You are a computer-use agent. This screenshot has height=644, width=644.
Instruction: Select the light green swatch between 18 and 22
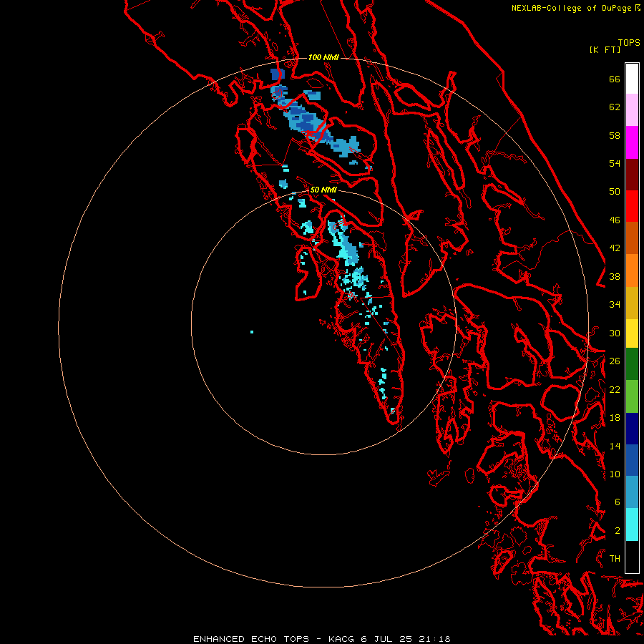(x=632, y=396)
